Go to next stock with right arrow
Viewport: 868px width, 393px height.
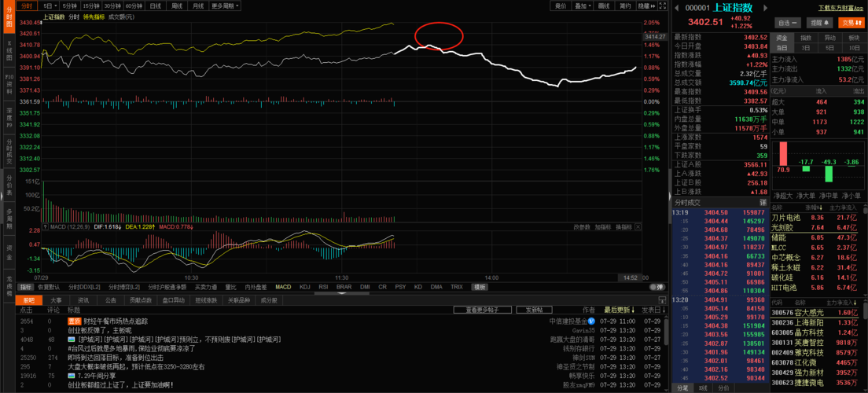pos(766,8)
